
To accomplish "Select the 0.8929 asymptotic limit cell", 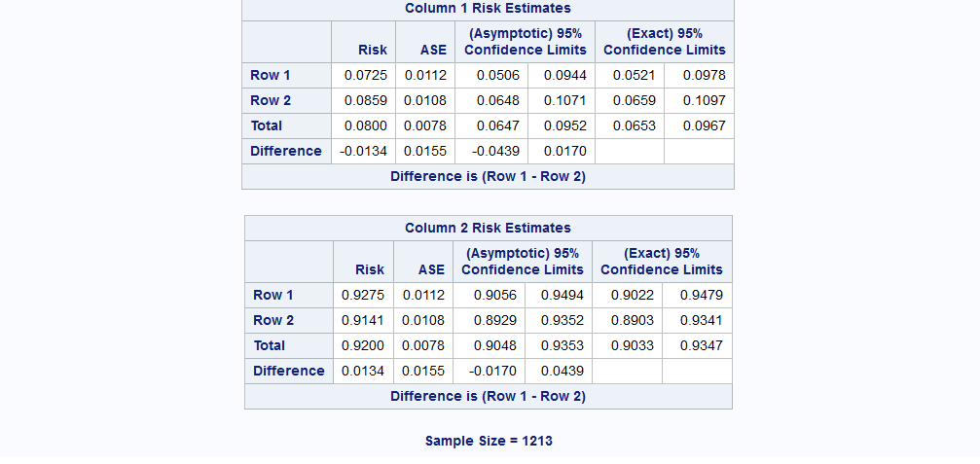I will 494,320.
